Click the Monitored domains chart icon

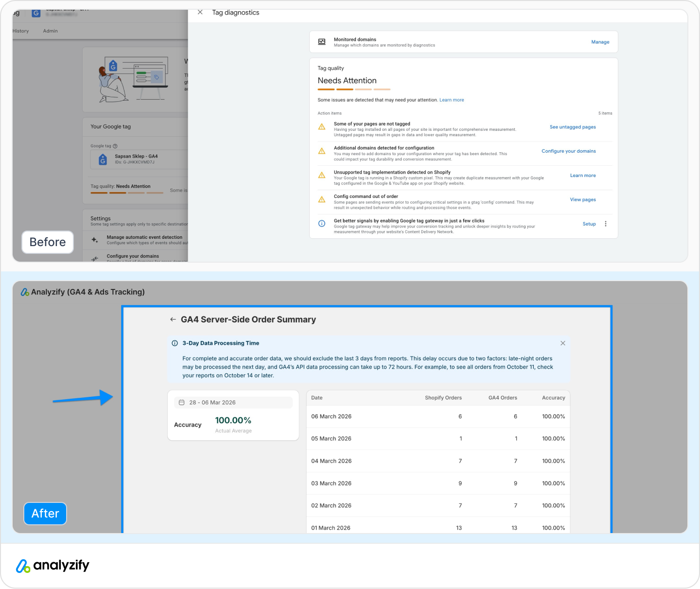(322, 42)
